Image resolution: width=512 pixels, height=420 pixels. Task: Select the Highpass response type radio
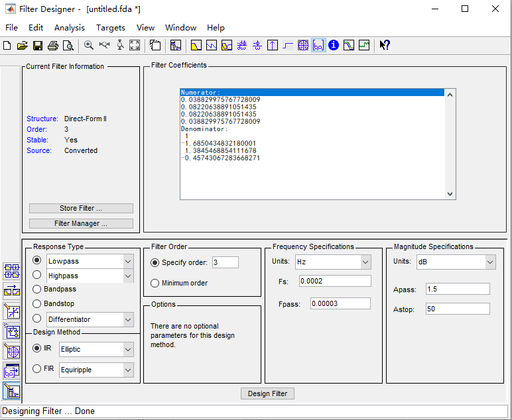(37, 275)
